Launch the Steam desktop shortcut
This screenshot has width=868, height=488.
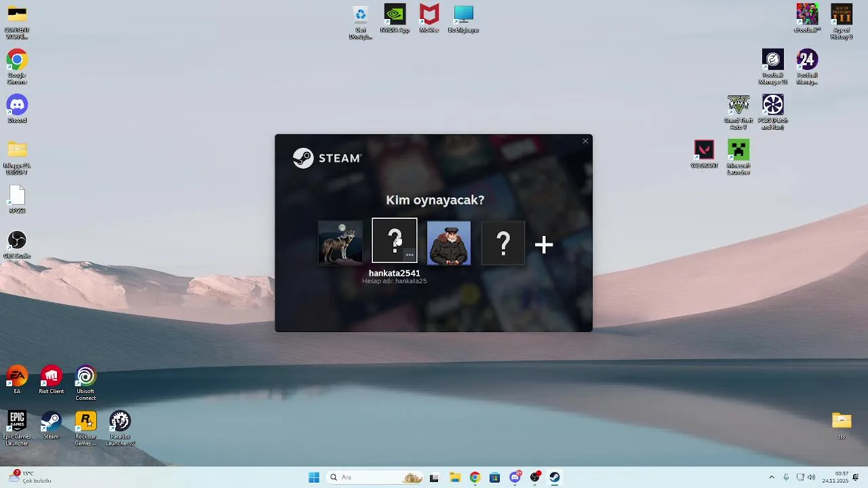click(51, 426)
